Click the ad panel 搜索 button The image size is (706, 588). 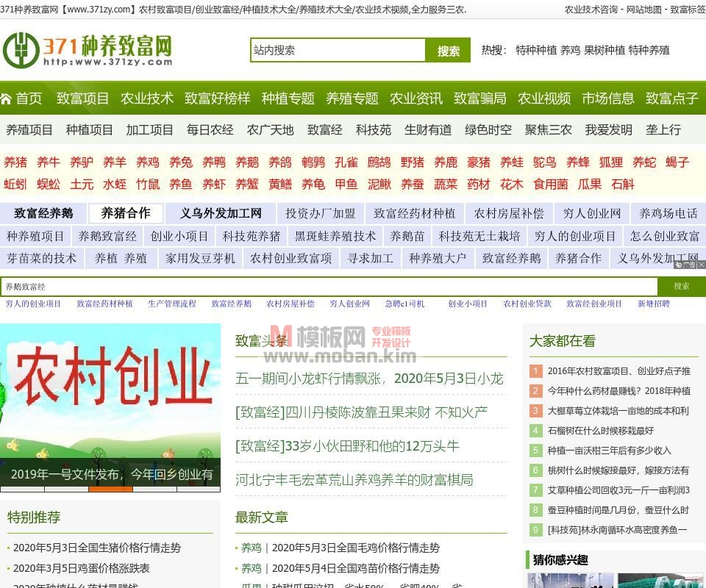[682, 287]
